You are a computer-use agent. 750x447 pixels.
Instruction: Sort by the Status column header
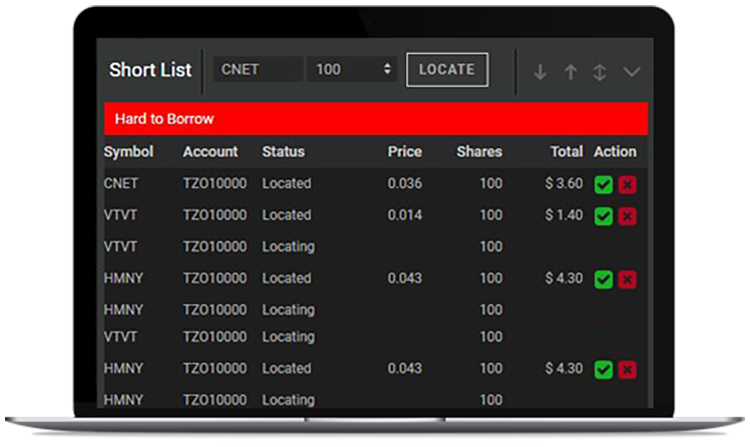283,152
